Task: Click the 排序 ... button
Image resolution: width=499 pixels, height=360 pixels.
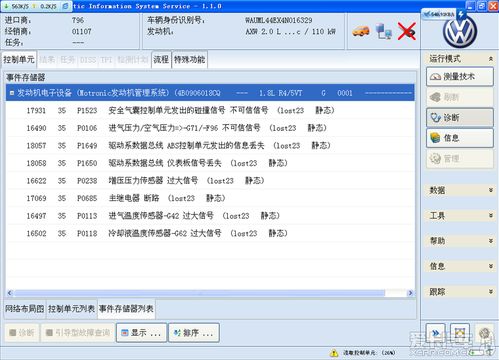Action: [x=194, y=333]
